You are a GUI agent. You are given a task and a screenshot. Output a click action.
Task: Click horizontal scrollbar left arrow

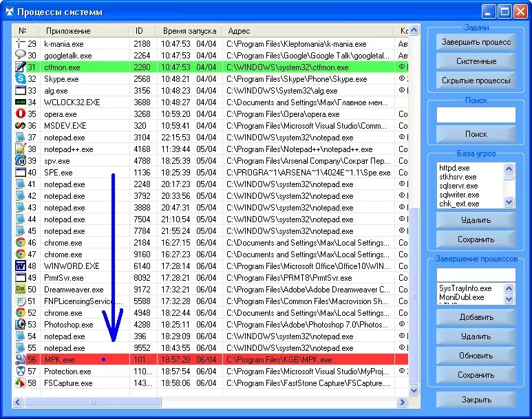(x=18, y=402)
